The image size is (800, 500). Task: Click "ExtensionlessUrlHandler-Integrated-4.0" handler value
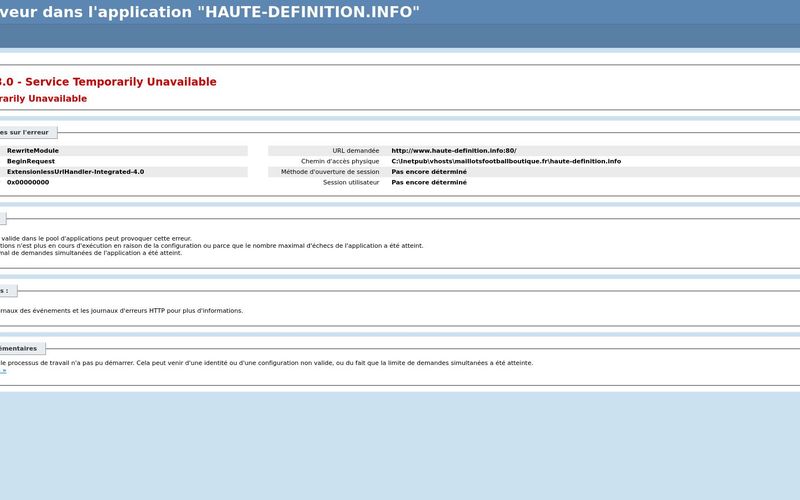tap(76, 172)
